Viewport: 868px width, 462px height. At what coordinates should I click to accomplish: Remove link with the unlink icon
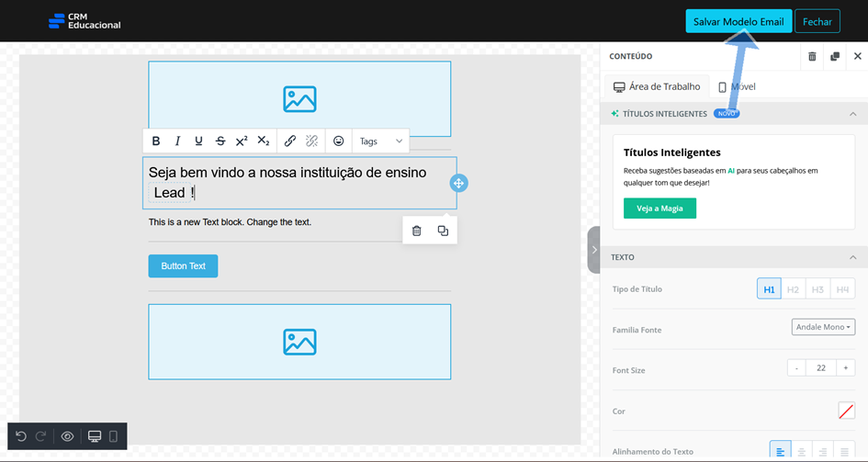click(311, 141)
